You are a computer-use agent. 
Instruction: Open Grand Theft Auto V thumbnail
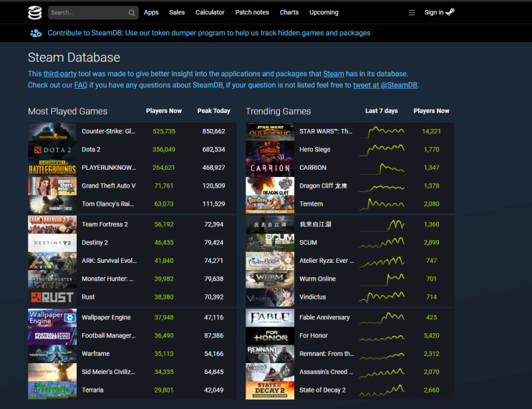coord(52,186)
